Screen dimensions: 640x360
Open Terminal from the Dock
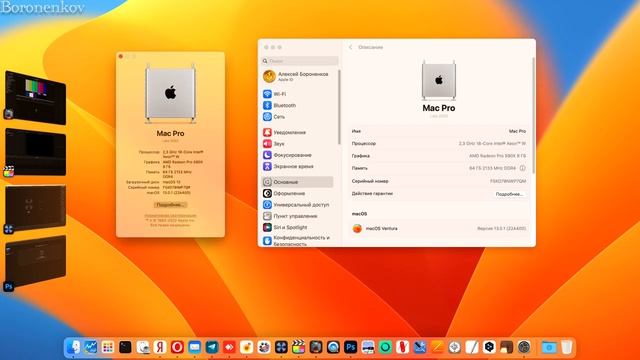tap(125, 347)
